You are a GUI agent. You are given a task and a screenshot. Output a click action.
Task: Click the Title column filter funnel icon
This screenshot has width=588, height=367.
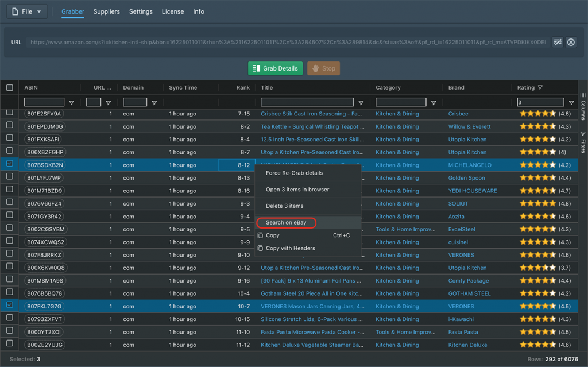coord(361,103)
